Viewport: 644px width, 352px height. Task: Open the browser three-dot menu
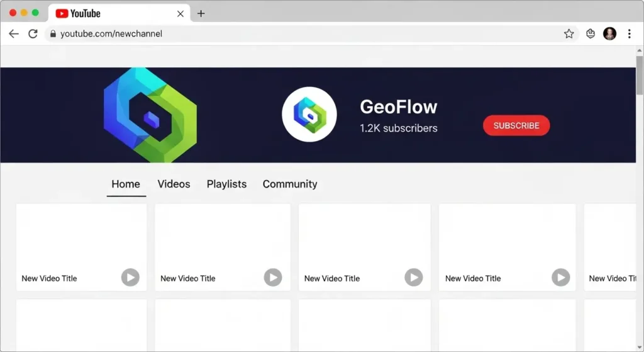(x=629, y=34)
